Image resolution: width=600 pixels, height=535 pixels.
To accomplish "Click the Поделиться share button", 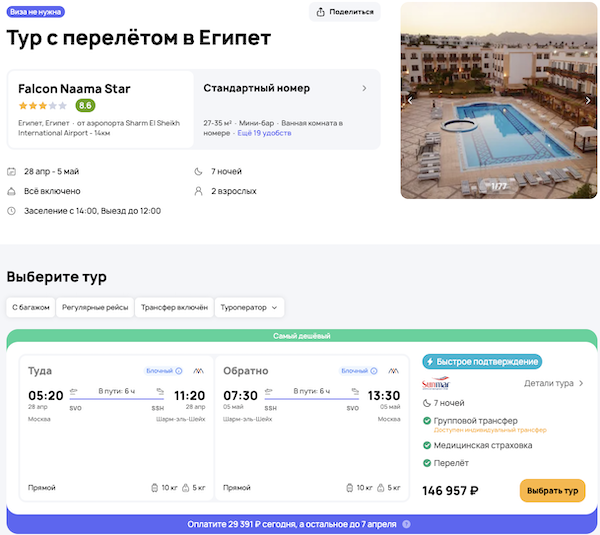I will pos(345,12).
